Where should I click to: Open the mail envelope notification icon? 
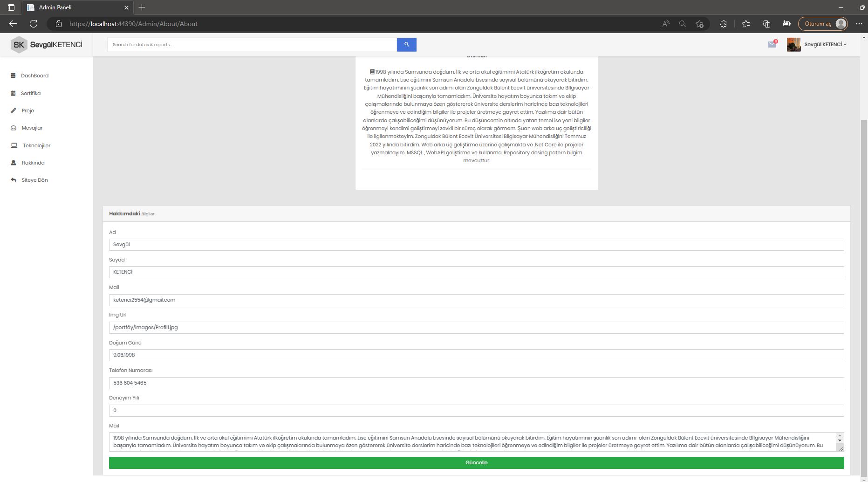[772, 45]
